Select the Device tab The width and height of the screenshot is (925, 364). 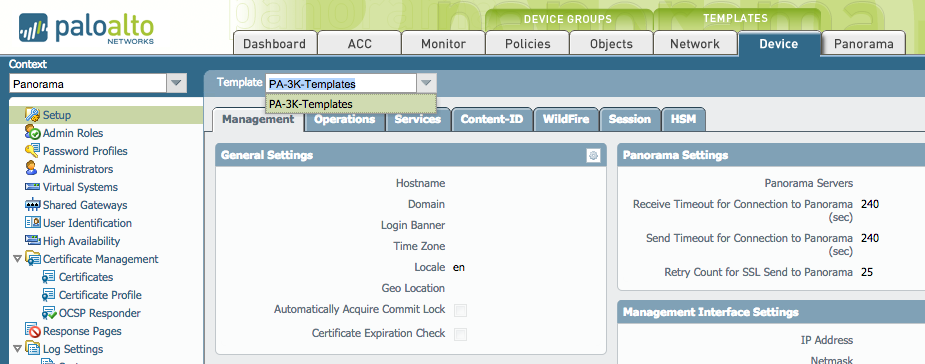779,44
